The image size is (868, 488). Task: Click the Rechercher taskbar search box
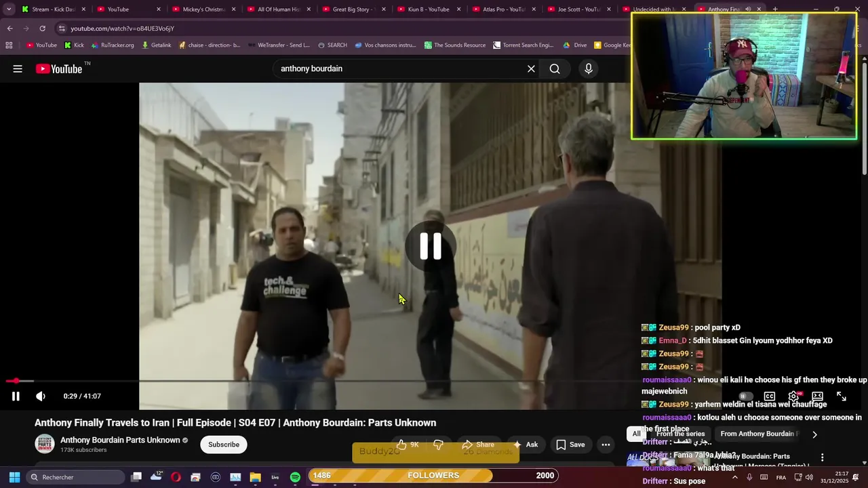point(75,477)
